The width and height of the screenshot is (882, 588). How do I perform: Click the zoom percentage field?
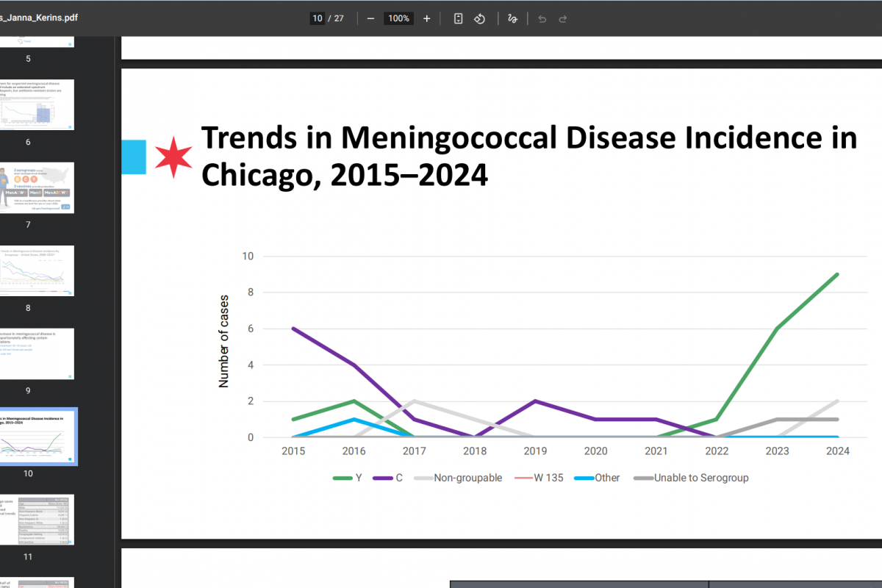pos(398,18)
